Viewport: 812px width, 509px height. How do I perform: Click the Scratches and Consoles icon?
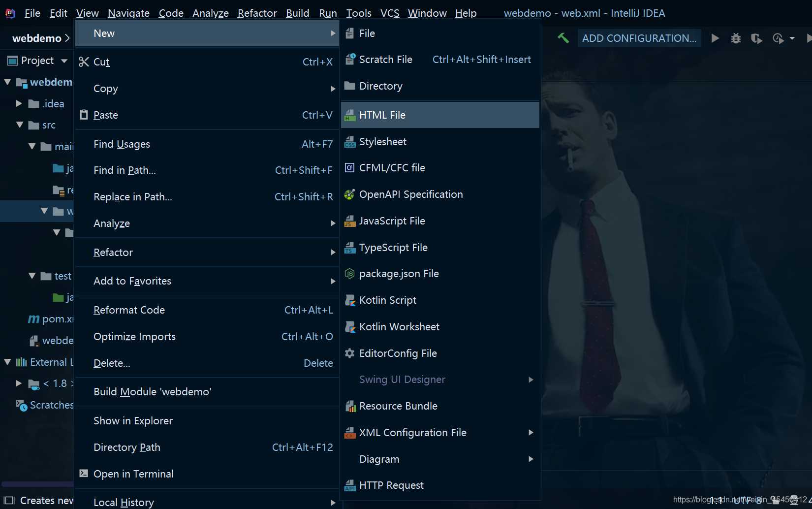[21, 405]
